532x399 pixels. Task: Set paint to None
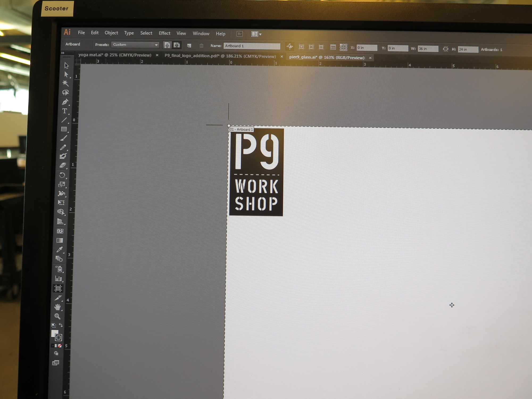60,346
